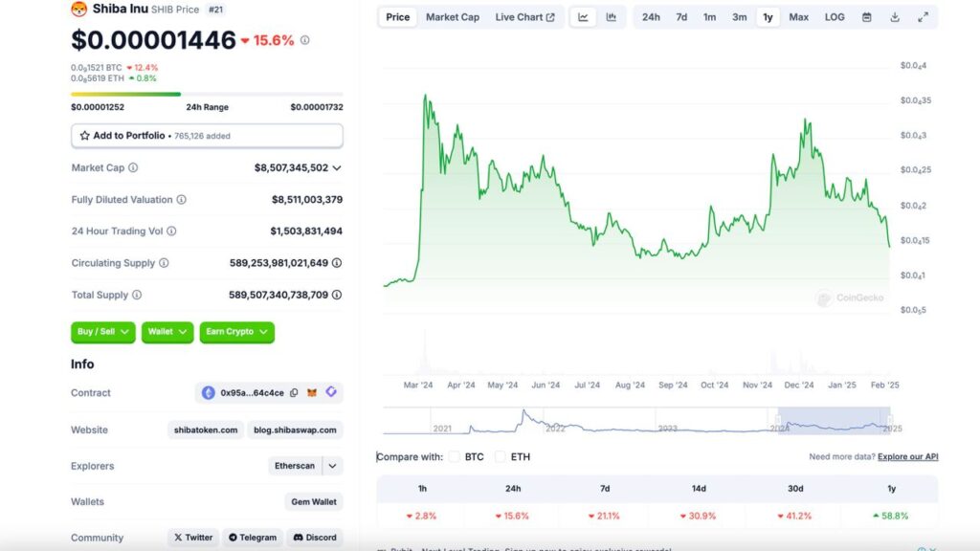Open info icon after total supply value

(x=337, y=295)
